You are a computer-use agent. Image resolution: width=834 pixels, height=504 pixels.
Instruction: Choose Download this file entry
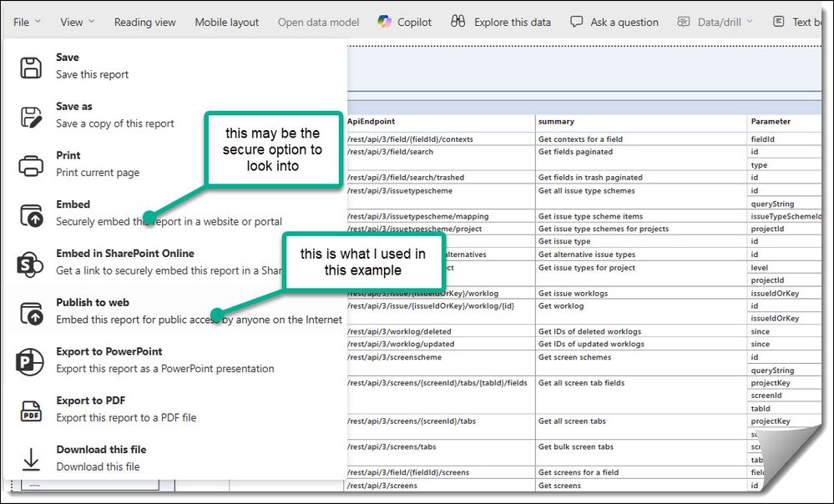(175, 458)
